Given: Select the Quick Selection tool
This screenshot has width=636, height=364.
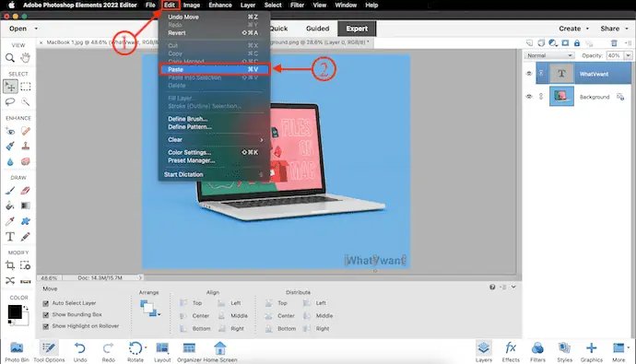Looking at the screenshot, I should (x=26, y=101).
